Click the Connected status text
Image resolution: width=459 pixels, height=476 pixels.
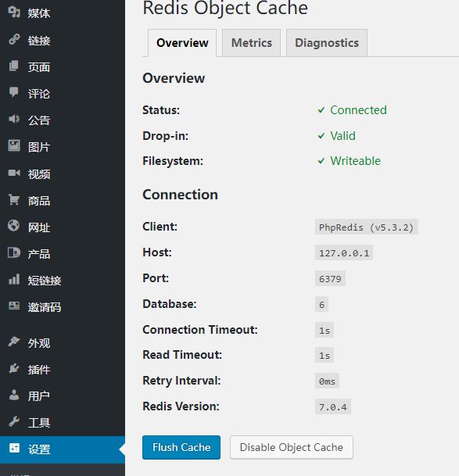pos(358,110)
